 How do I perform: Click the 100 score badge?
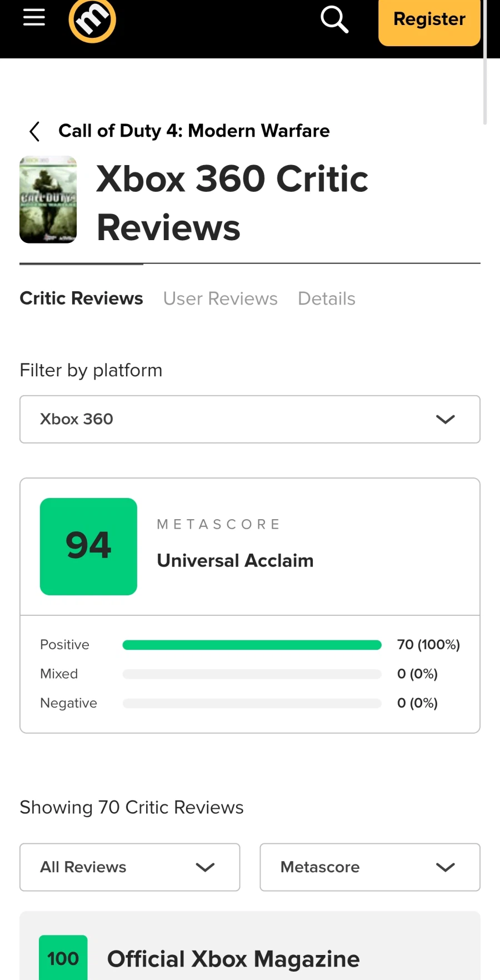(63, 958)
